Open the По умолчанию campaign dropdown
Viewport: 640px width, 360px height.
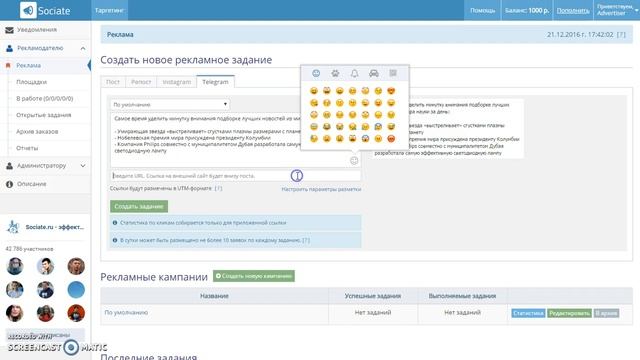coord(170,104)
